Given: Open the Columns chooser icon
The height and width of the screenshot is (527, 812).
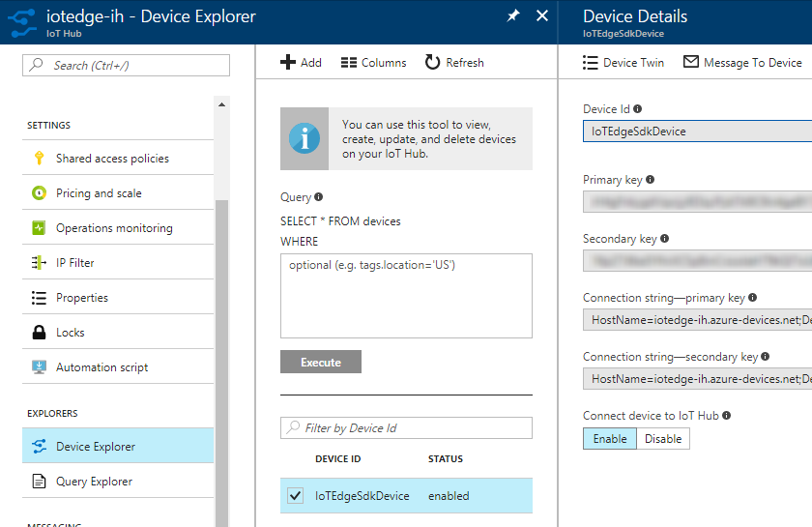Looking at the screenshot, I should click(349, 63).
